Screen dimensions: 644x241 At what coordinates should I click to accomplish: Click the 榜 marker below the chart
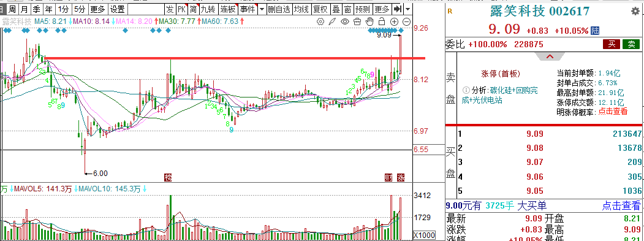[x=167, y=177]
